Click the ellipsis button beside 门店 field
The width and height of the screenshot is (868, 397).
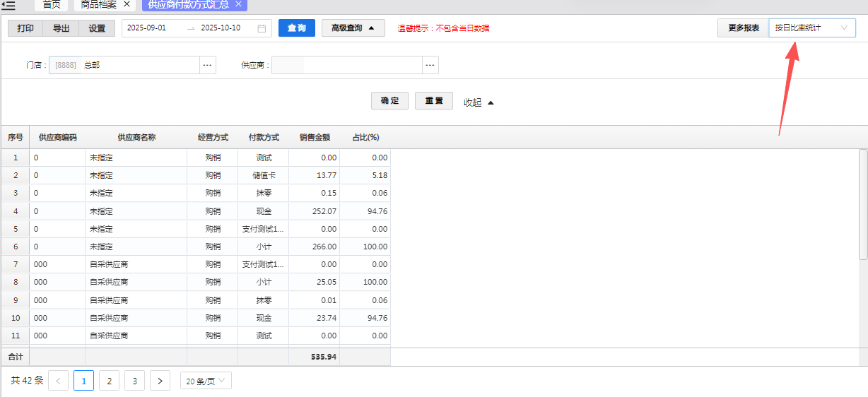[207, 65]
